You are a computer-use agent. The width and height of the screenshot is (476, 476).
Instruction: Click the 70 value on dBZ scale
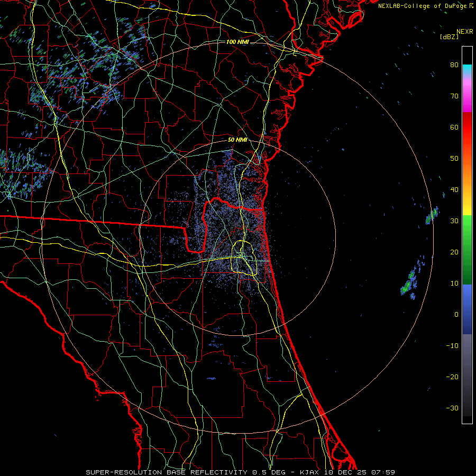[454, 96]
